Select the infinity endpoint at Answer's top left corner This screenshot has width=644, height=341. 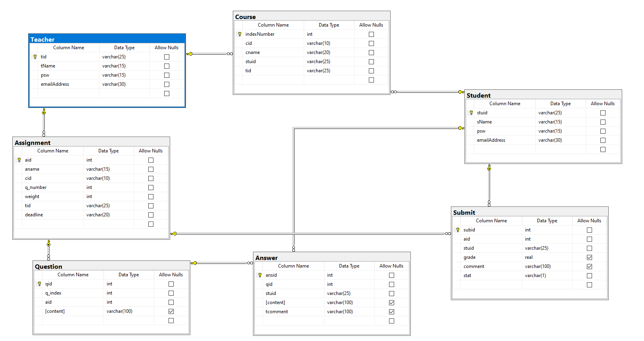coord(250,263)
